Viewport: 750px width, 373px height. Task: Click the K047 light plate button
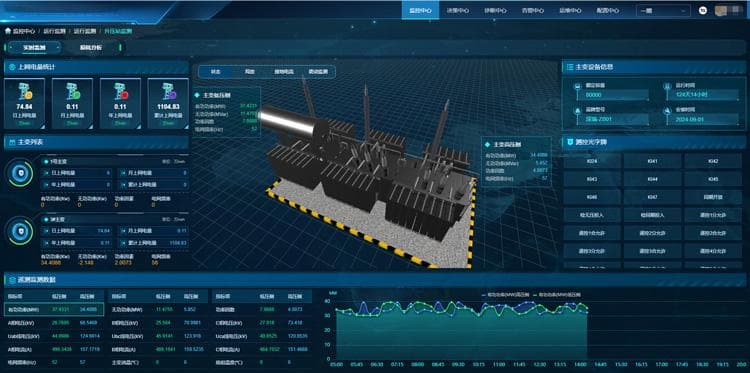652,197
